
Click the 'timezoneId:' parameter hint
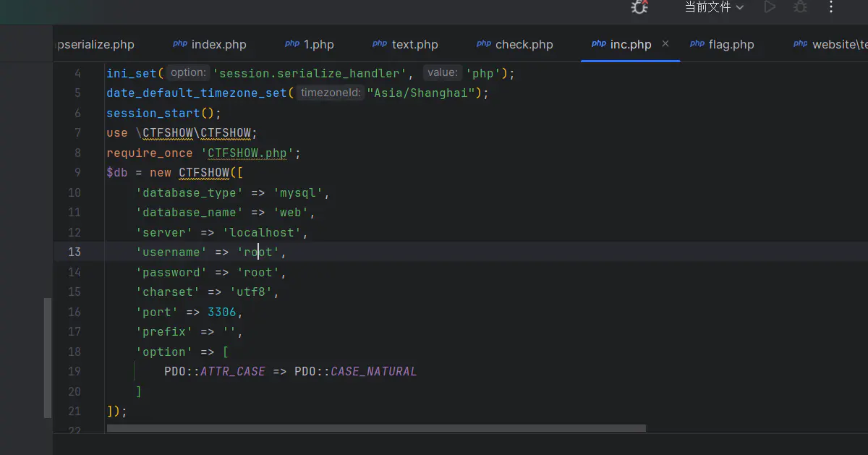[x=331, y=93]
